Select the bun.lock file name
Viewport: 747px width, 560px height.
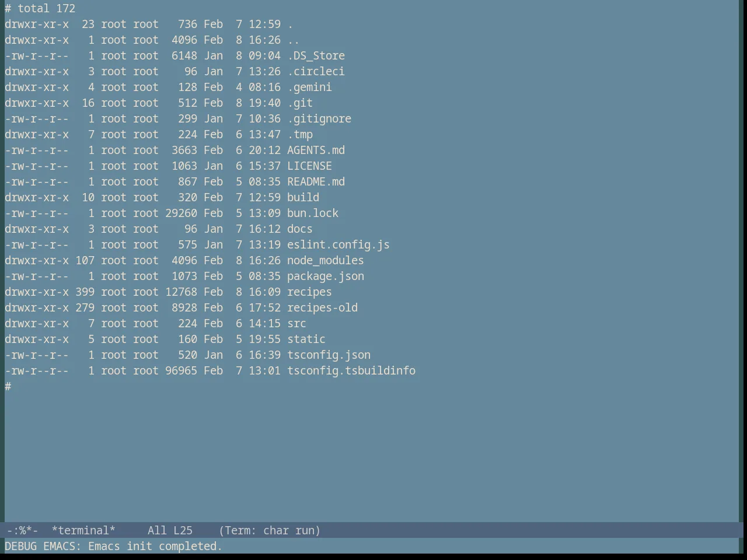tap(313, 213)
